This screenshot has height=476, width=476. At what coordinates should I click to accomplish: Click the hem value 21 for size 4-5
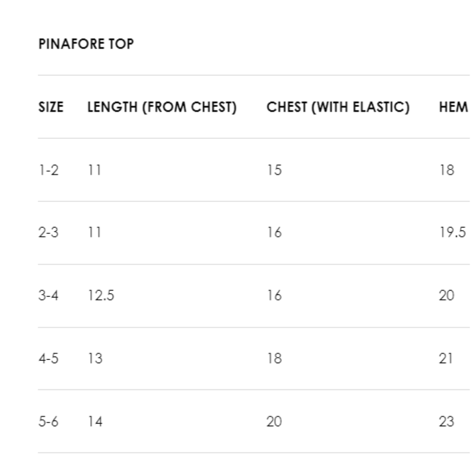click(x=446, y=358)
